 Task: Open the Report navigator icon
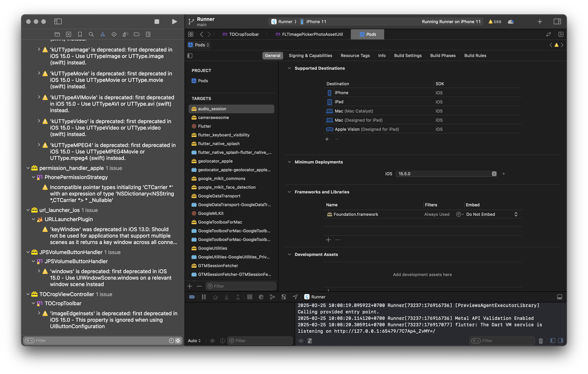click(x=148, y=35)
